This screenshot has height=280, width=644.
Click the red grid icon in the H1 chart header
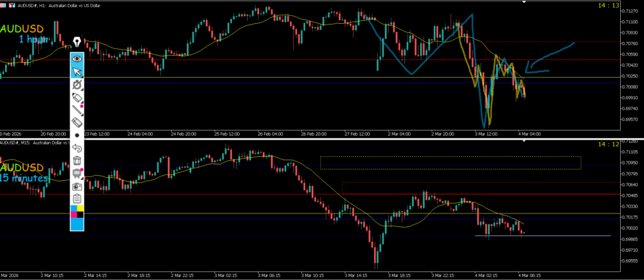point(3,4)
